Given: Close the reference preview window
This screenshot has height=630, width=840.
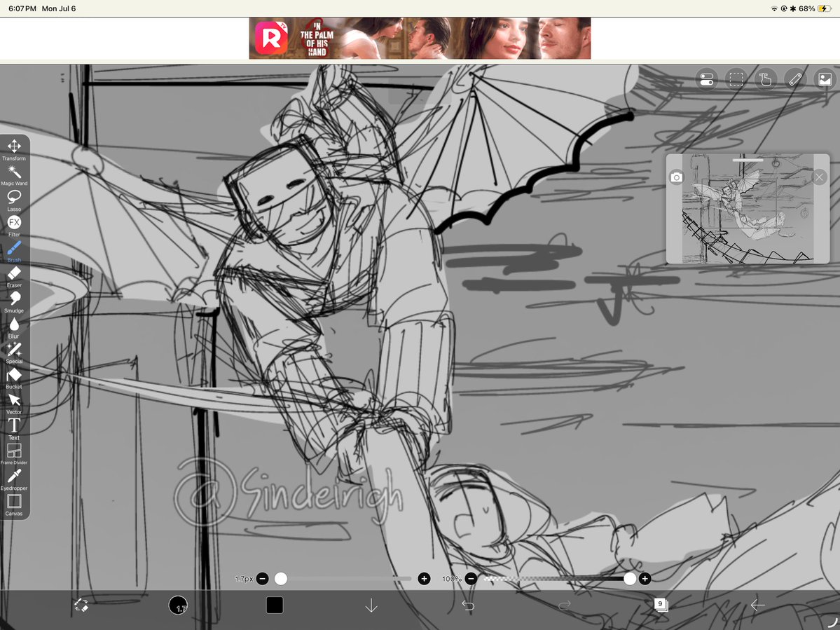Looking at the screenshot, I should [x=819, y=177].
